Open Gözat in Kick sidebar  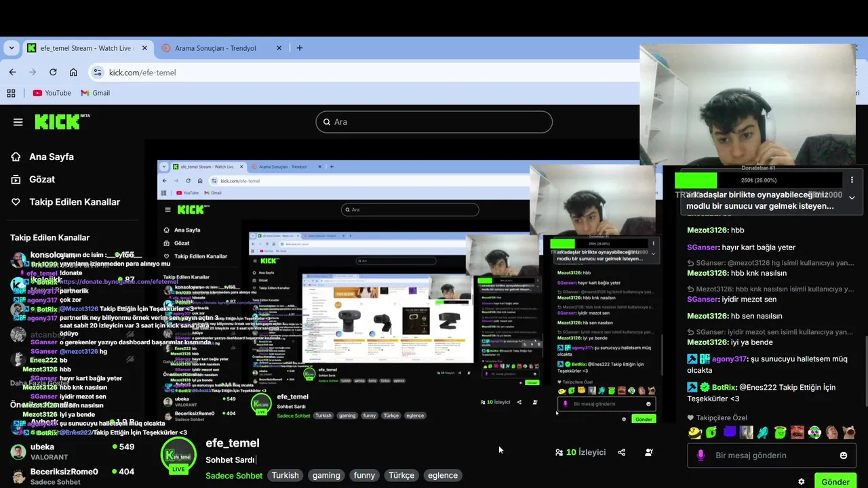tap(42, 180)
